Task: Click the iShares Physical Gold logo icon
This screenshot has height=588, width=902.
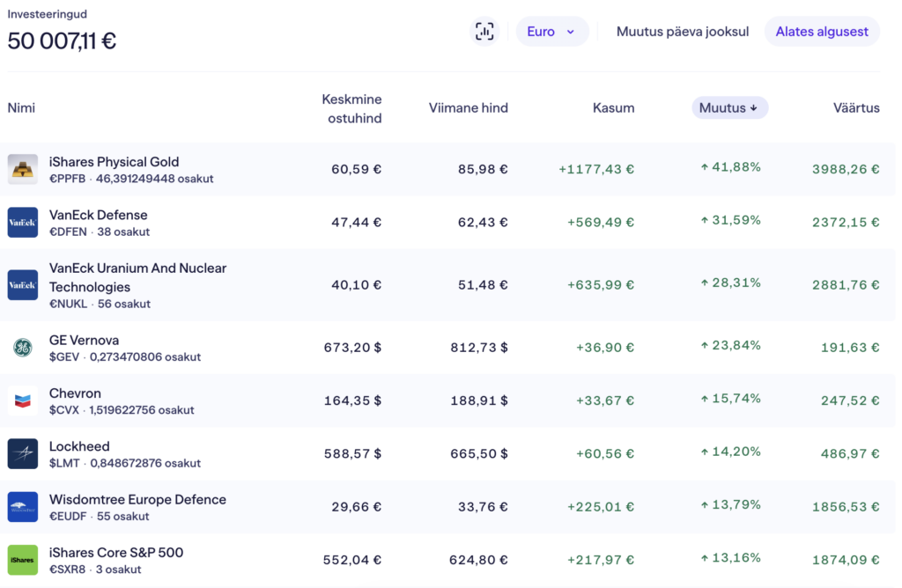Action: (23, 169)
